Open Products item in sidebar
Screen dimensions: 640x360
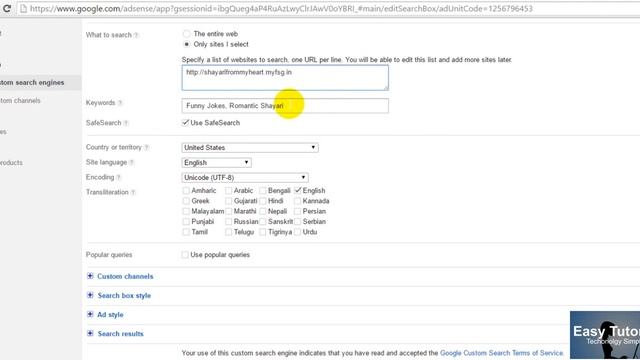point(11,162)
